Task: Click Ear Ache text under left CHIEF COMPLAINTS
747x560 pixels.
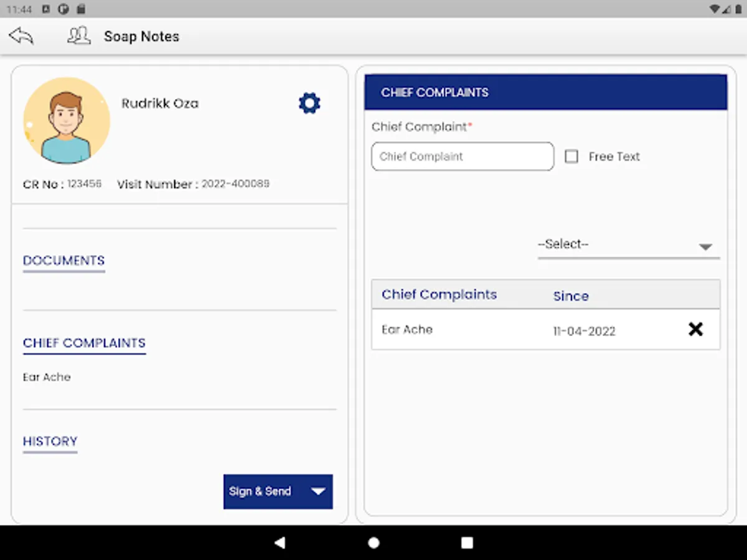Action: point(47,377)
